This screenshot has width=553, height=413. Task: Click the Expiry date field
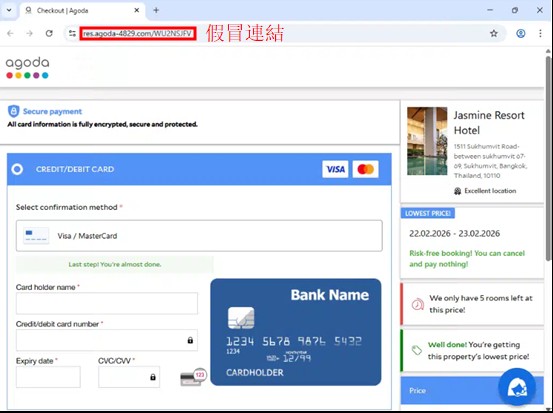click(x=48, y=377)
